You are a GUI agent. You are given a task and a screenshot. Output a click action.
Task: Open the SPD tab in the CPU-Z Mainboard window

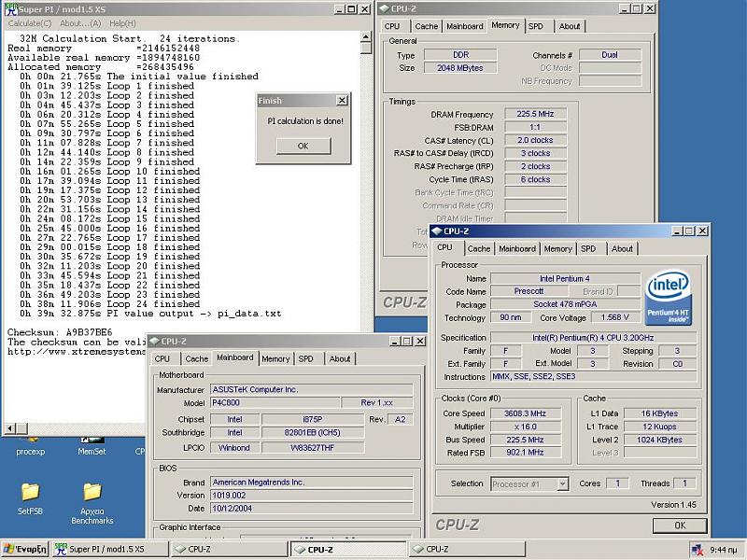point(306,358)
